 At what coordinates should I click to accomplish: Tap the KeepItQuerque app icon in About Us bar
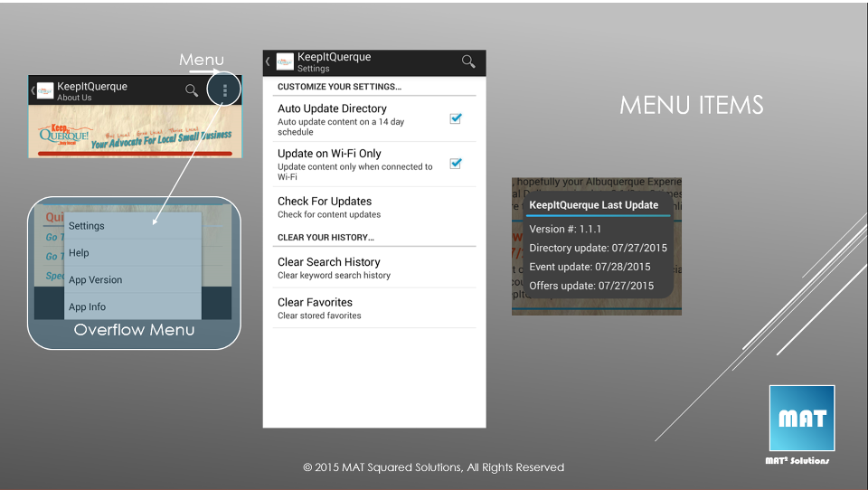click(x=45, y=90)
